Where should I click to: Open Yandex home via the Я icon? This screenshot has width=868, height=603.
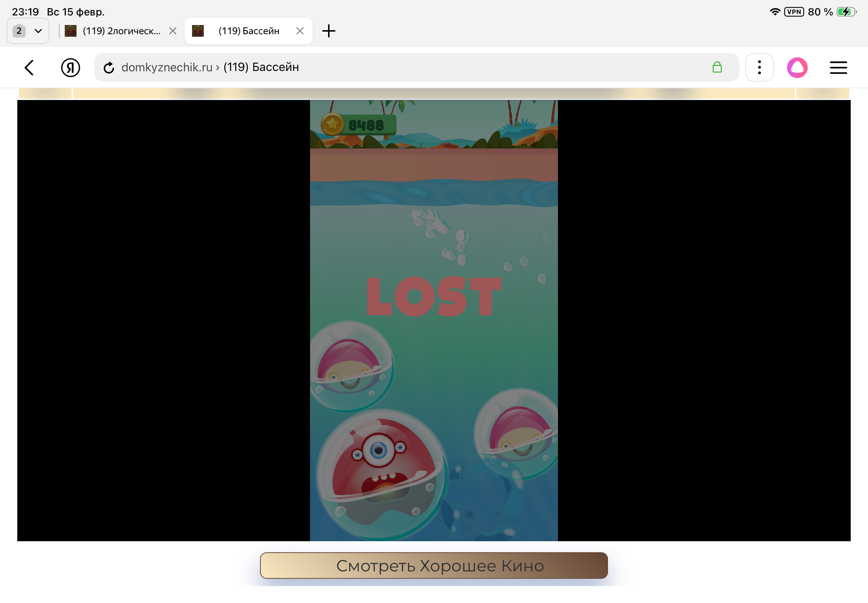pos(70,68)
